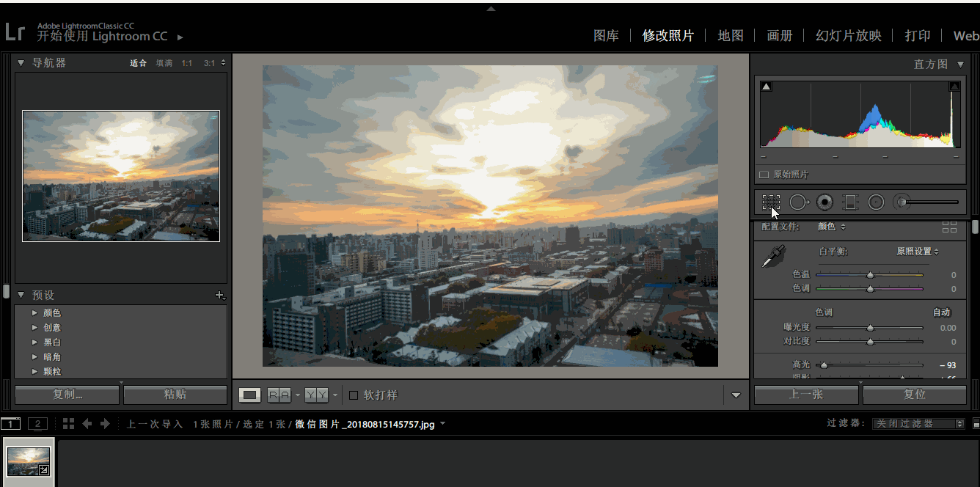Collapse the 导航器 panel
This screenshot has width=980, height=487.
(21, 62)
